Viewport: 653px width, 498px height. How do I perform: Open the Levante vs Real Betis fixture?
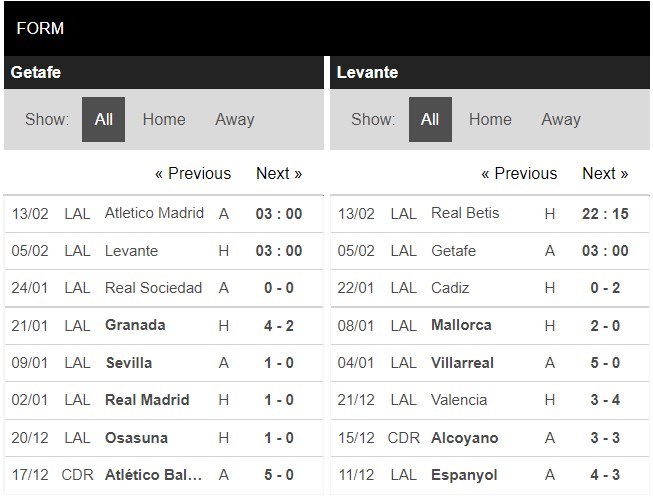click(465, 213)
